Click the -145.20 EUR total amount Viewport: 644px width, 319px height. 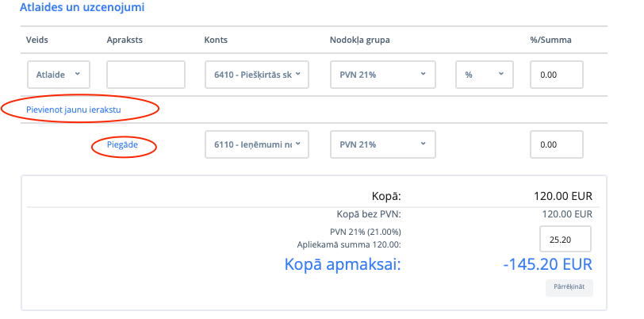click(x=547, y=263)
